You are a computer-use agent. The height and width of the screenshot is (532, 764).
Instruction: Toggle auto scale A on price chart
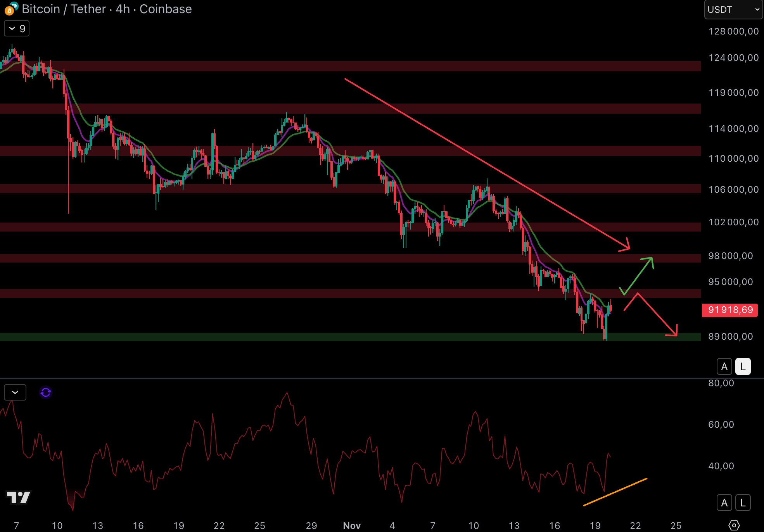point(724,366)
